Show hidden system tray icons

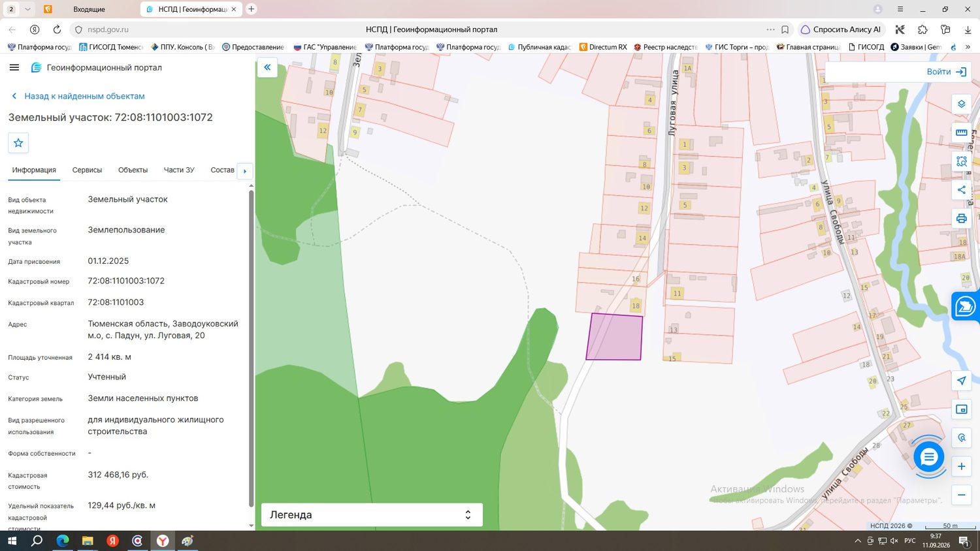click(x=857, y=541)
